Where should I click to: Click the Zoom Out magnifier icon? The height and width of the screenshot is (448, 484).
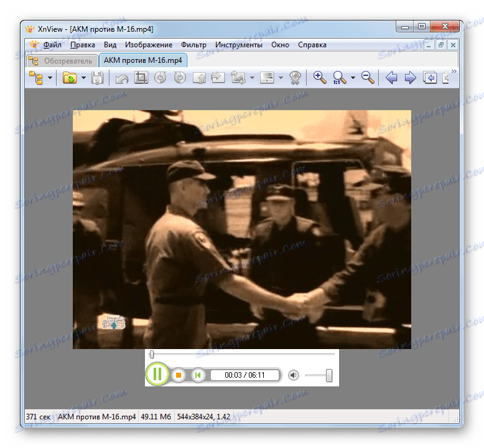tap(368, 78)
